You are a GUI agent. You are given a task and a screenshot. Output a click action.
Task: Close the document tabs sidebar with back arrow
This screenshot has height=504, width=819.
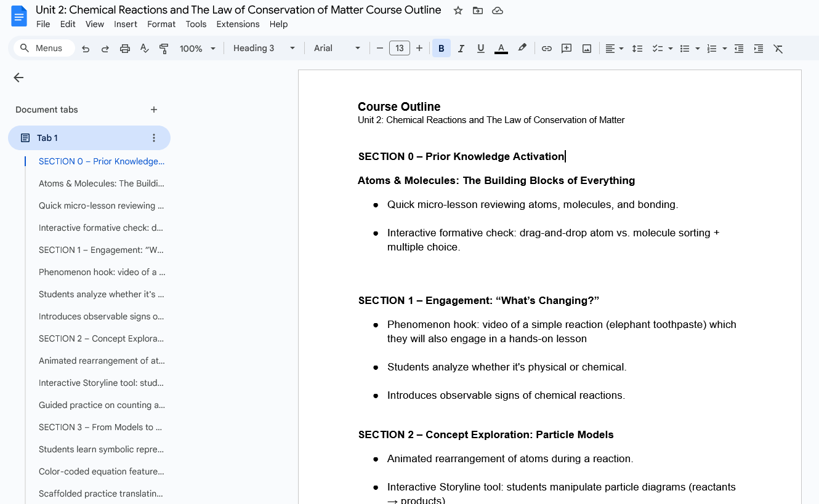(x=18, y=78)
